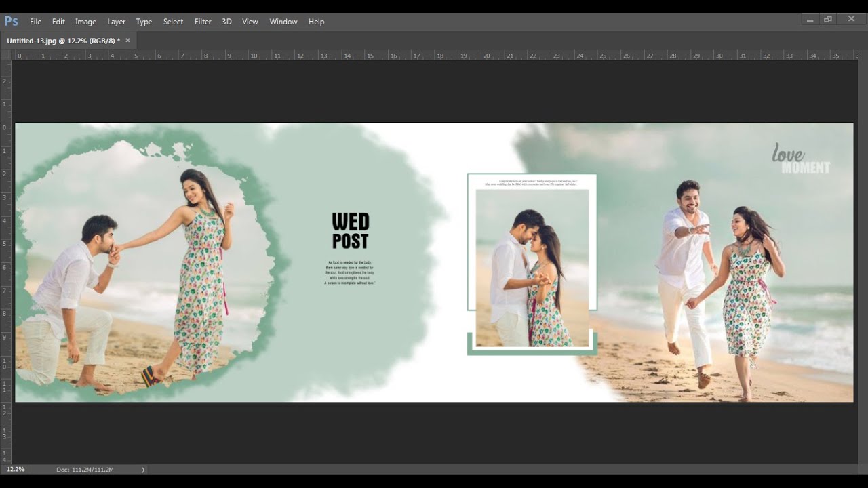Open the 3D menu
The image size is (868, 488).
226,22
